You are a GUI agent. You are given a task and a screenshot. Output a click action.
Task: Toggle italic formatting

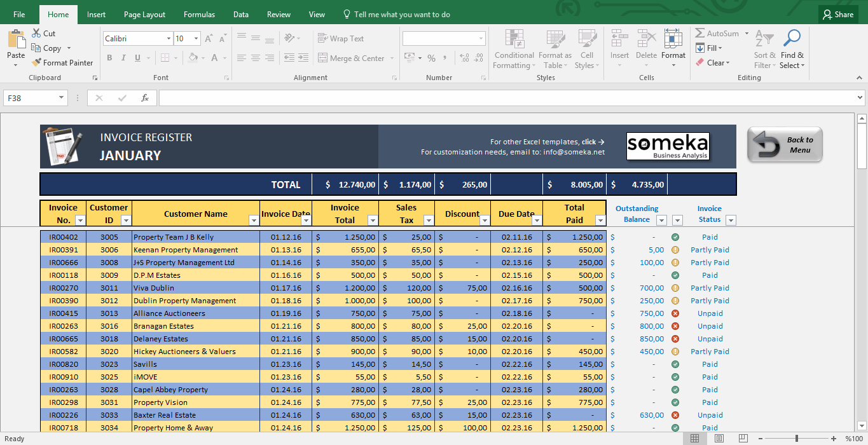click(x=123, y=58)
